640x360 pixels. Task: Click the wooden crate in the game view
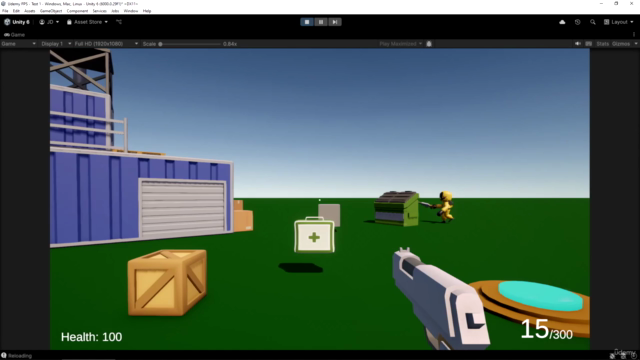point(167,282)
